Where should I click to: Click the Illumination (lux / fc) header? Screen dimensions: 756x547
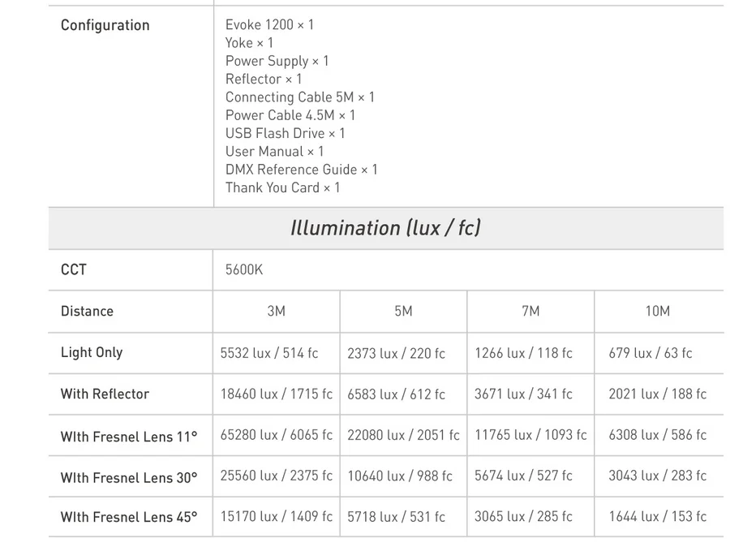tap(386, 228)
